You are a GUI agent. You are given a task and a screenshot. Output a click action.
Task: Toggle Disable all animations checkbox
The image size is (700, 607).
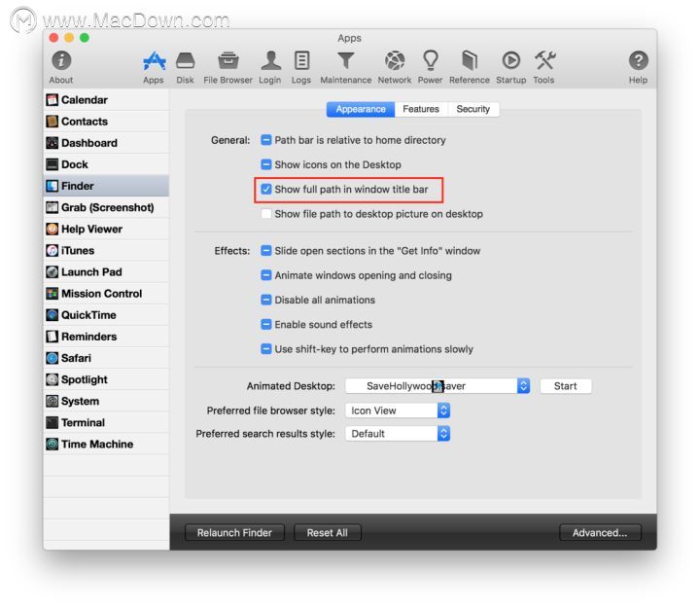pos(266,300)
